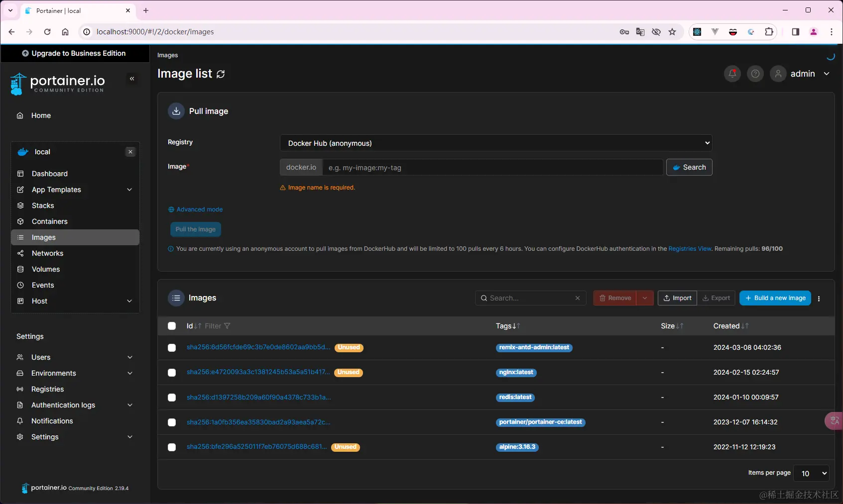Click the Search Docker Hub button

coord(689,167)
